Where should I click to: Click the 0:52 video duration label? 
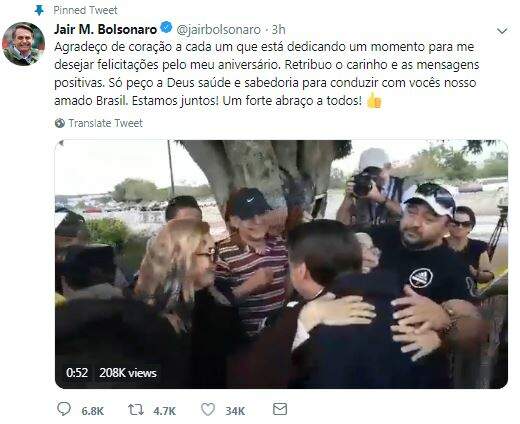(x=77, y=373)
